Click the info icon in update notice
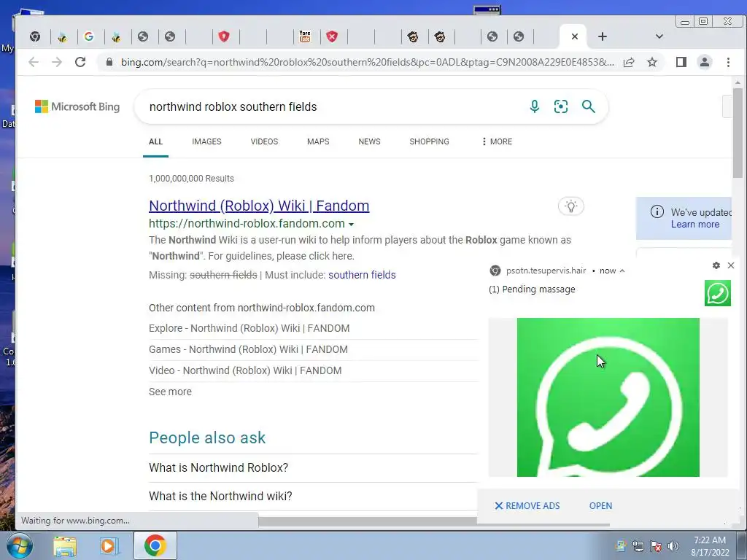This screenshot has height=560, width=747. tap(657, 211)
